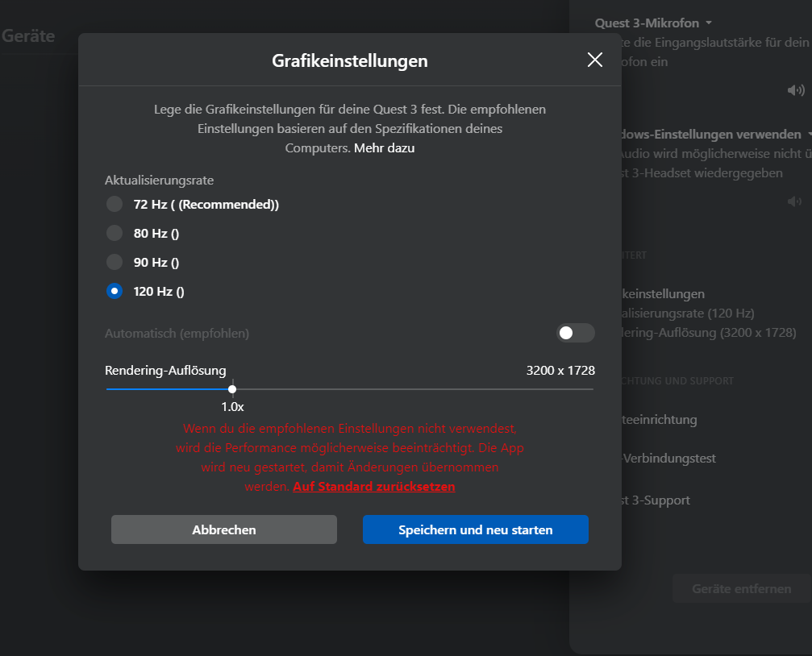
Task: Click Auf Standard zurücksetzen link
Action: (x=374, y=487)
